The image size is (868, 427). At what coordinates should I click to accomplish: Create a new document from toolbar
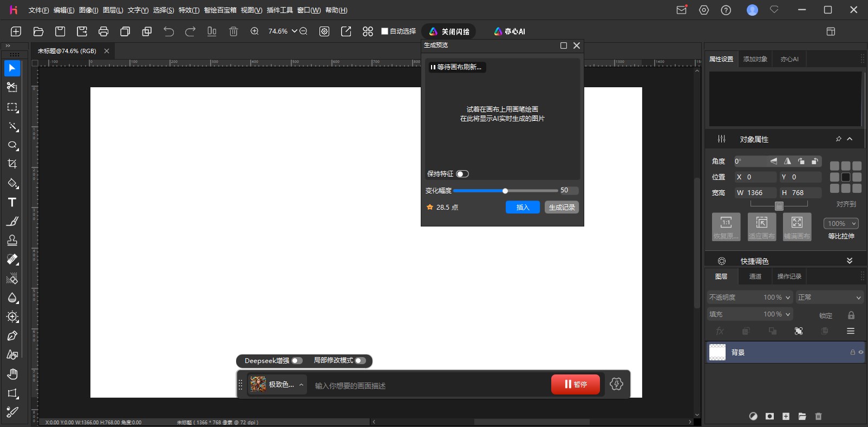point(16,31)
